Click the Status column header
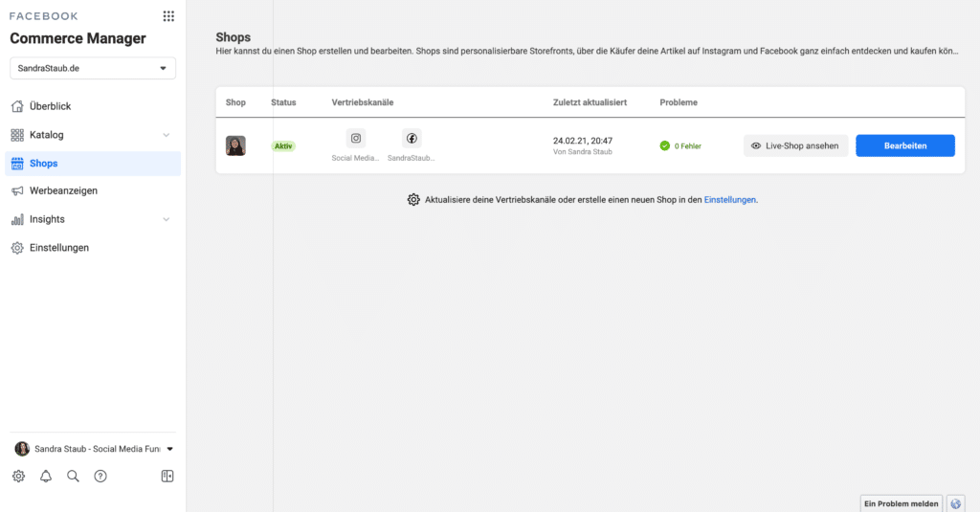 point(283,102)
